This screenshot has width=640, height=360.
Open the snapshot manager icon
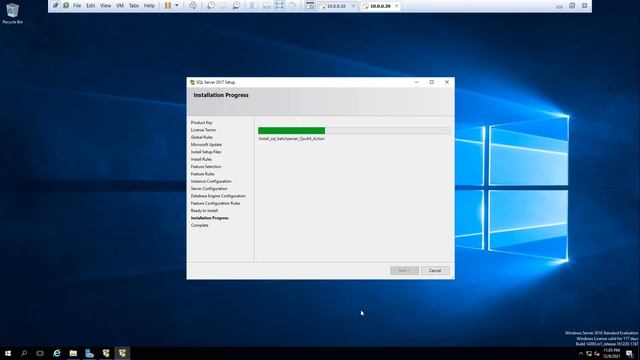[x=236, y=6]
